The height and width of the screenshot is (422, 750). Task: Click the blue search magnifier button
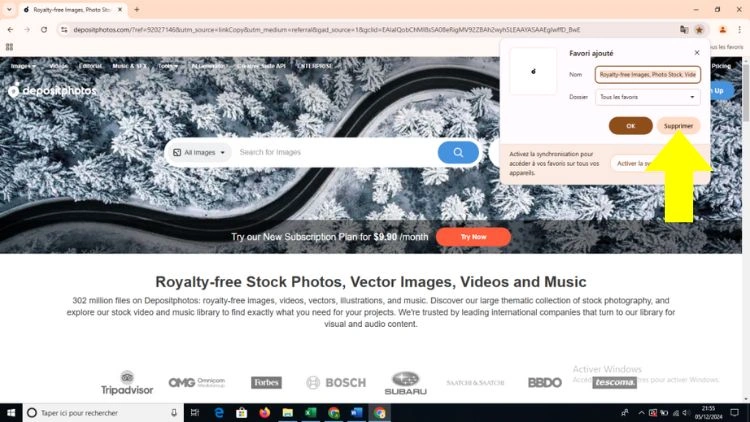(458, 152)
